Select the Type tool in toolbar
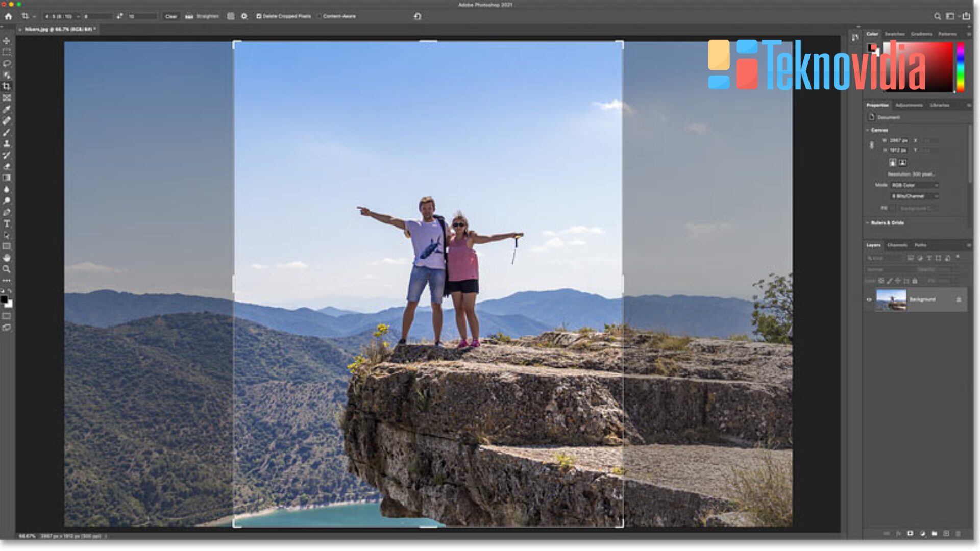Screen dimensions: 980x551 click(x=7, y=223)
